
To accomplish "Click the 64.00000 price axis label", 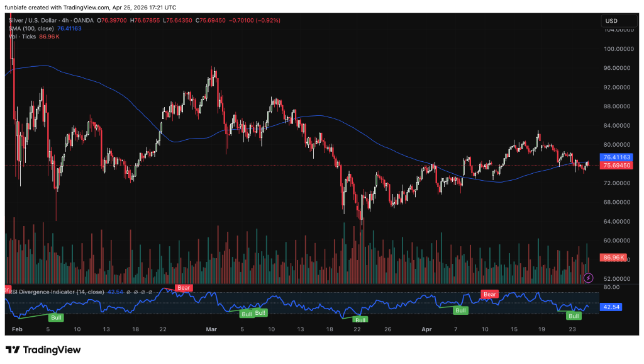I will [x=617, y=221].
